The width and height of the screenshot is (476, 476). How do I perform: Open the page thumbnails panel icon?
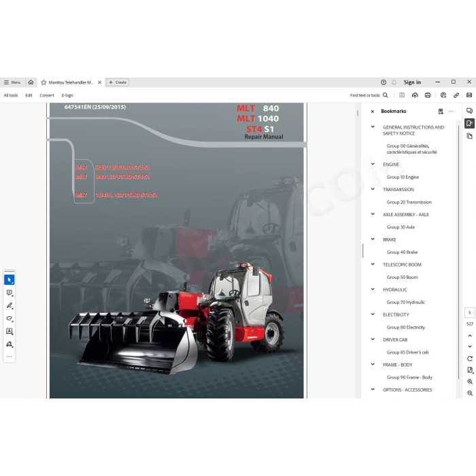pos(470,136)
